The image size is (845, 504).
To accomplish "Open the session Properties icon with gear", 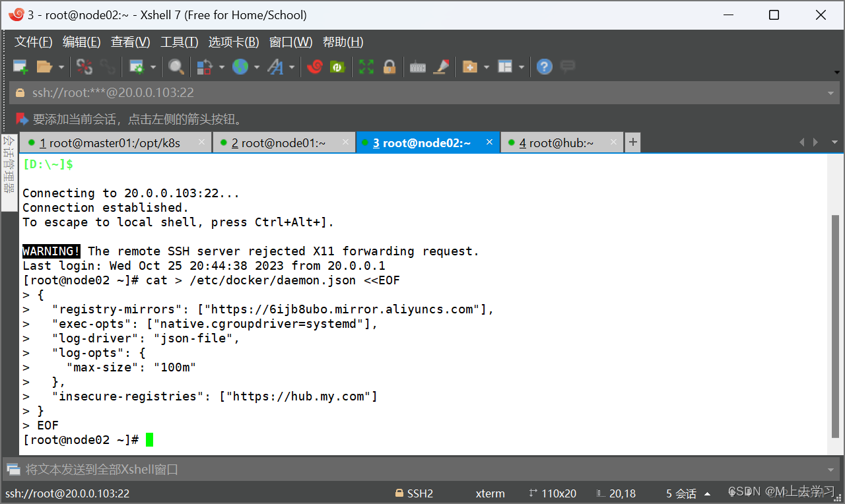I will pos(137,67).
